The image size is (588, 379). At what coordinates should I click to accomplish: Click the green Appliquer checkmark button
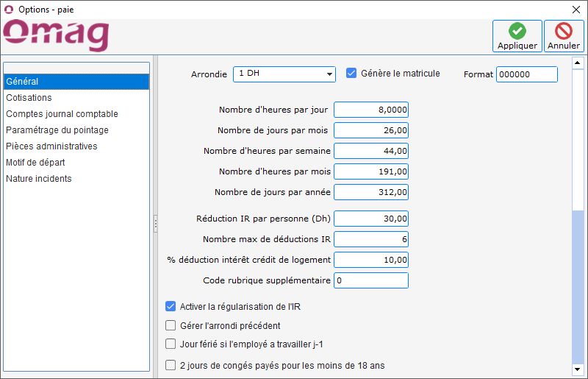(x=517, y=35)
